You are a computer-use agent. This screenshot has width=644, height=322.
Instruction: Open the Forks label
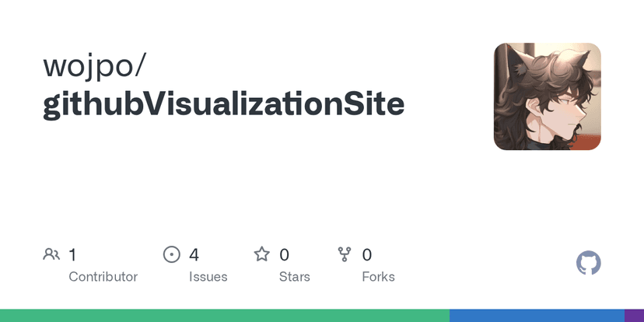tap(378, 277)
